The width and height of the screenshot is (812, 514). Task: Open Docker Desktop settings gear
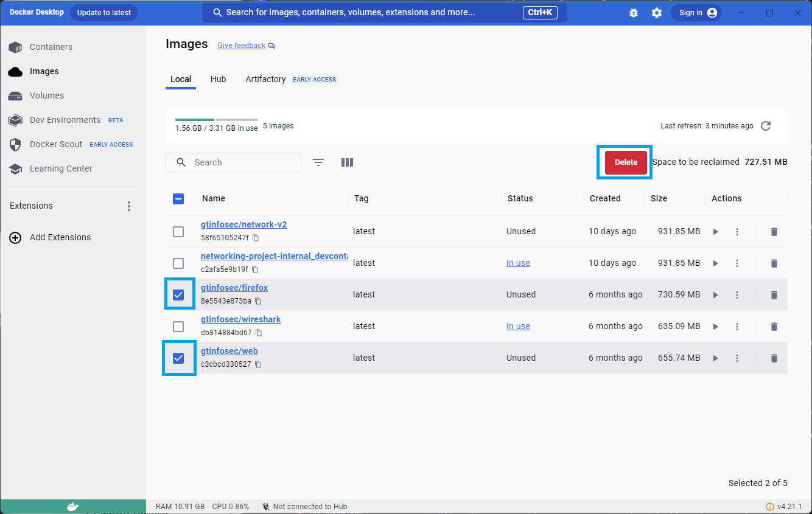tap(657, 12)
